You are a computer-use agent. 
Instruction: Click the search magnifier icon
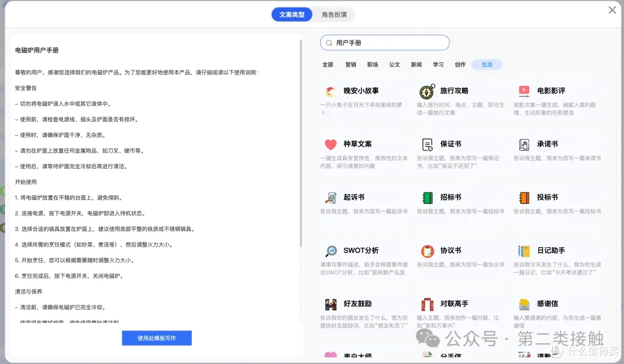click(329, 43)
